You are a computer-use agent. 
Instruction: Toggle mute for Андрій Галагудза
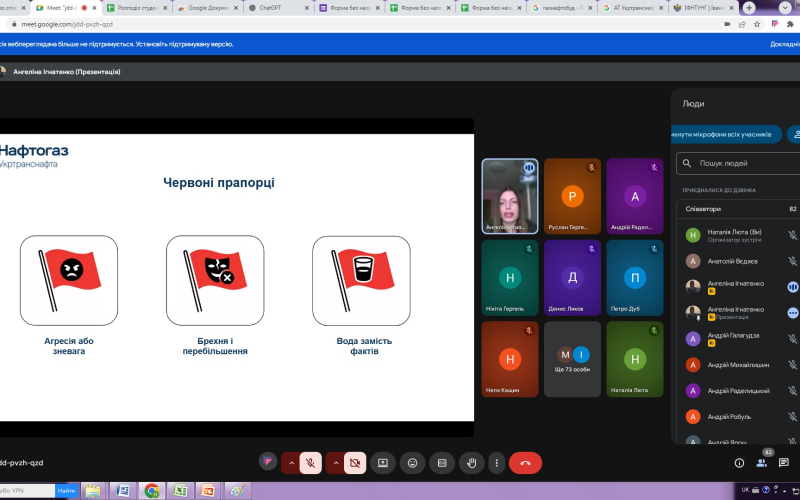pos(792,338)
